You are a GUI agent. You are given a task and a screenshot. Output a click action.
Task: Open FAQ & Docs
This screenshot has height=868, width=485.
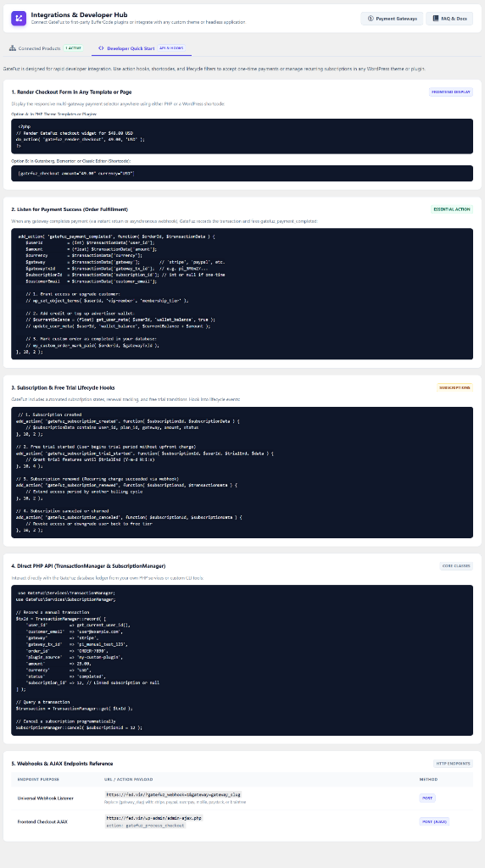point(449,19)
